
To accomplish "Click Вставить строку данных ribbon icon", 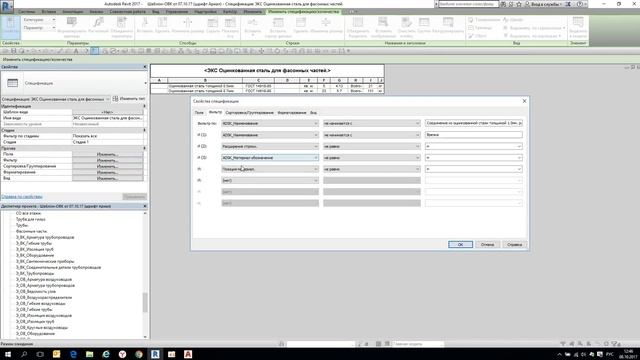I will coord(278,27).
